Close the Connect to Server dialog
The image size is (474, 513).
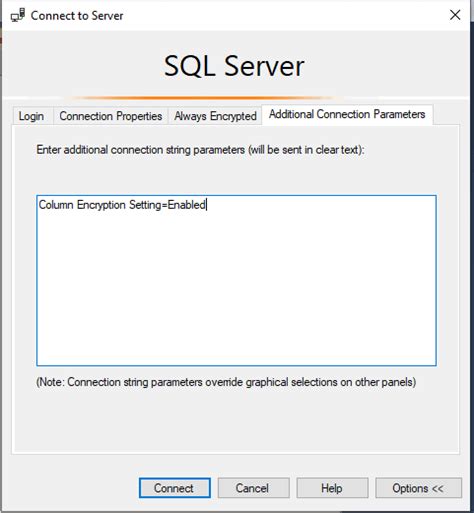[455, 15]
